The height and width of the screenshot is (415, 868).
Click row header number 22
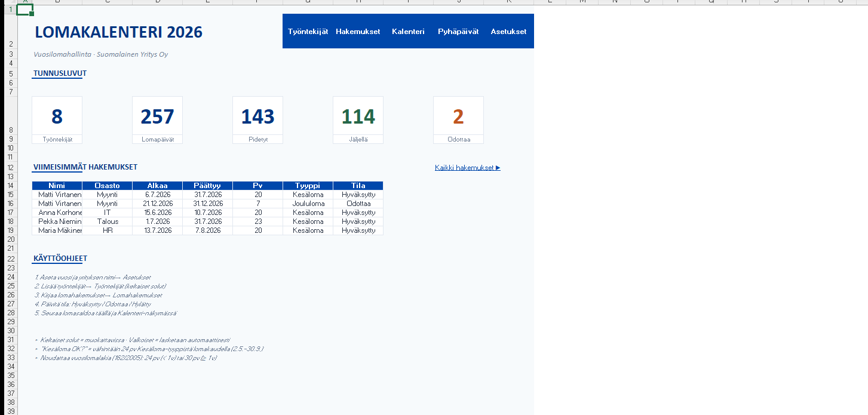point(10,259)
